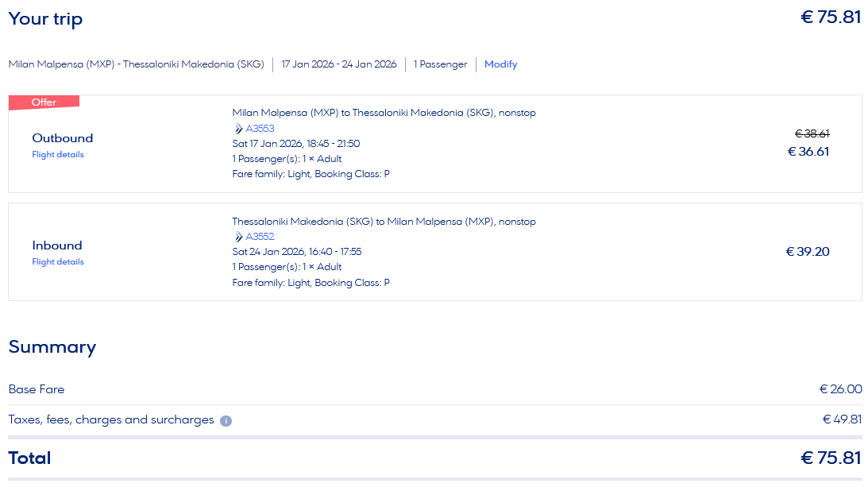The image size is (868, 487).
Task: Click the airline logo next to A3552
Action: (x=238, y=237)
